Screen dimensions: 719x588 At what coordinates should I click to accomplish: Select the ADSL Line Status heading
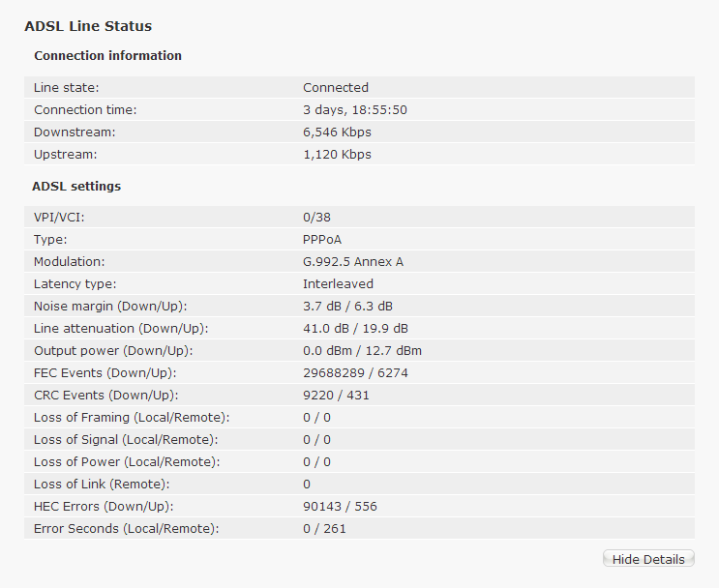pos(88,26)
